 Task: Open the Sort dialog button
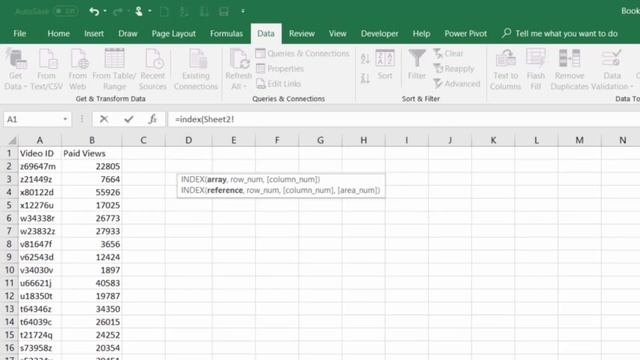point(385,64)
